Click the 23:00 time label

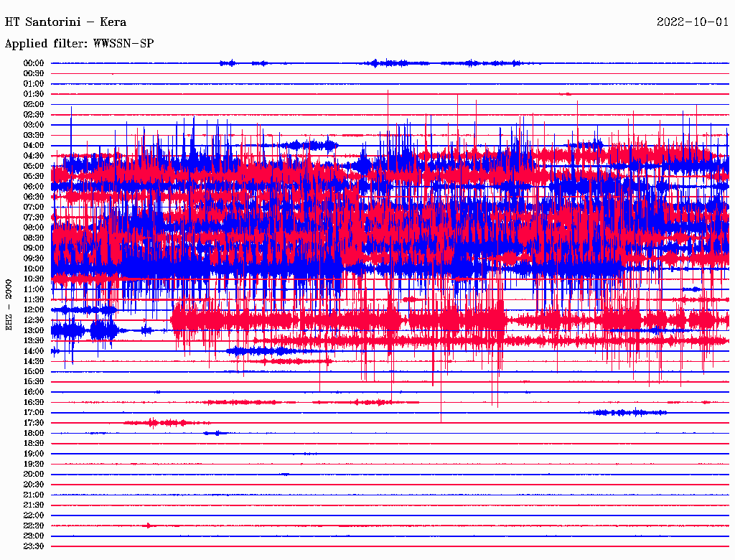coord(34,536)
